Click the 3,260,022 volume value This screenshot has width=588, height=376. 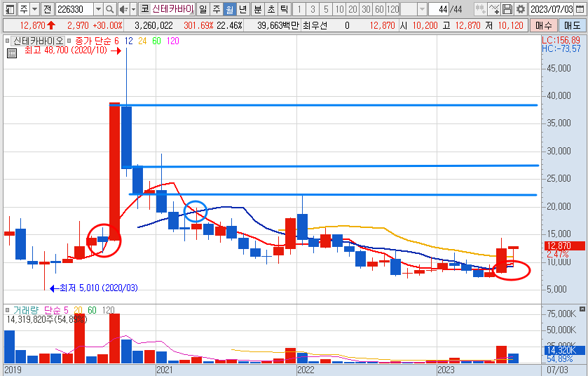pos(153,25)
